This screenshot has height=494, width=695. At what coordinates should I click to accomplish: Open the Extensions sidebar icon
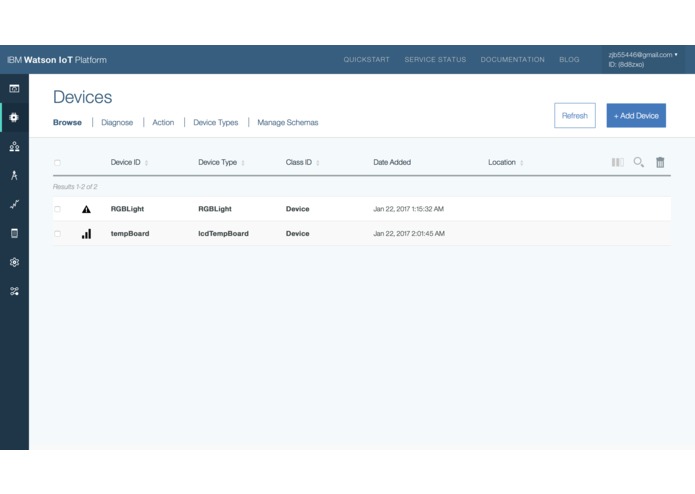point(14,291)
